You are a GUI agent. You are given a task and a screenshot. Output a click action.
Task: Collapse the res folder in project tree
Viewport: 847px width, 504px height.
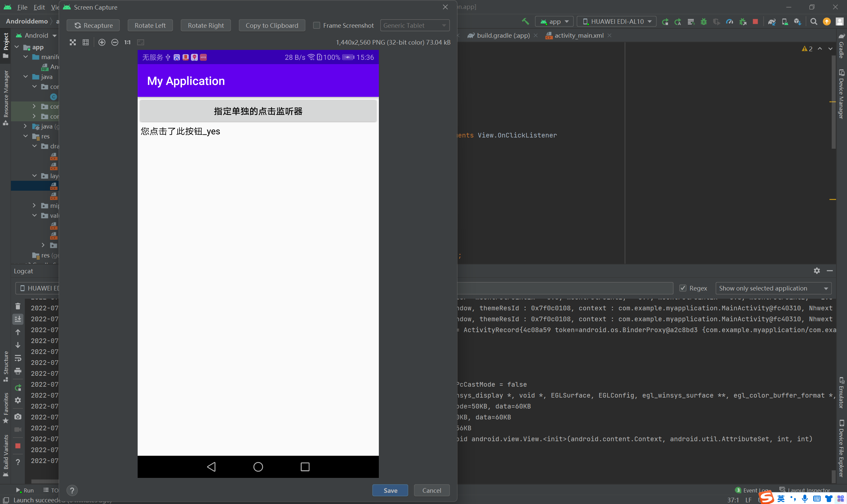[26, 136]
